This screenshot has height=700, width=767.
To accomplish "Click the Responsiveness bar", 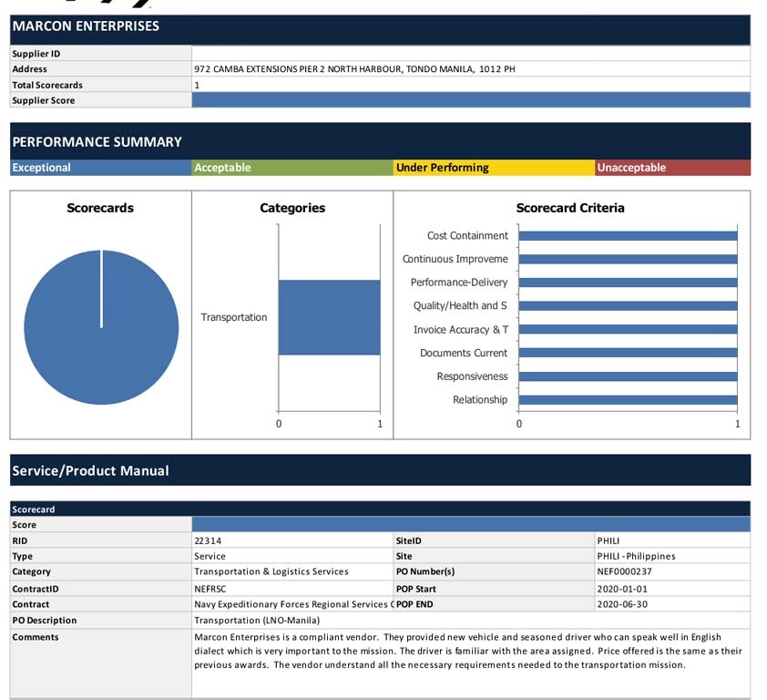I will point(628,376).
